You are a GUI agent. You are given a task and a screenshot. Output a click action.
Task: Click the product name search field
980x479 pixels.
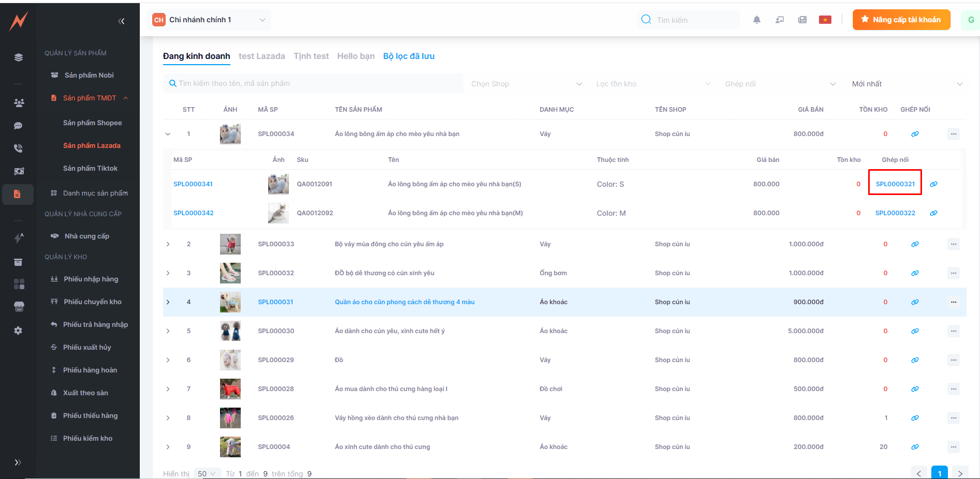313,83
